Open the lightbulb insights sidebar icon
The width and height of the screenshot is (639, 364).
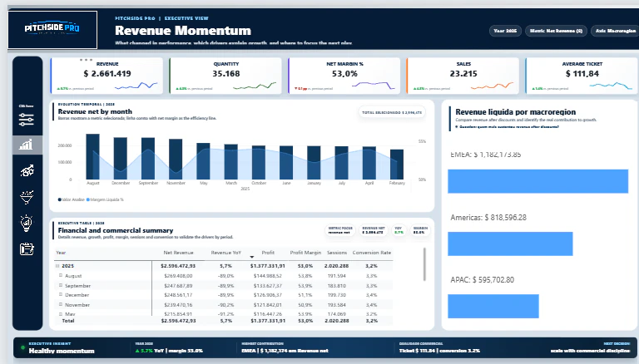coord(27,223)
